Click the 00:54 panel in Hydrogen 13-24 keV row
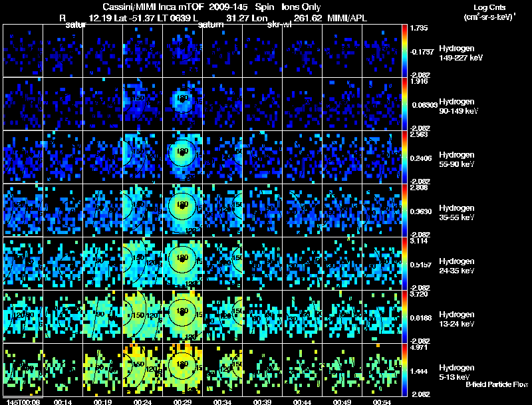This screenshot has height=405, width=532. 382,317
